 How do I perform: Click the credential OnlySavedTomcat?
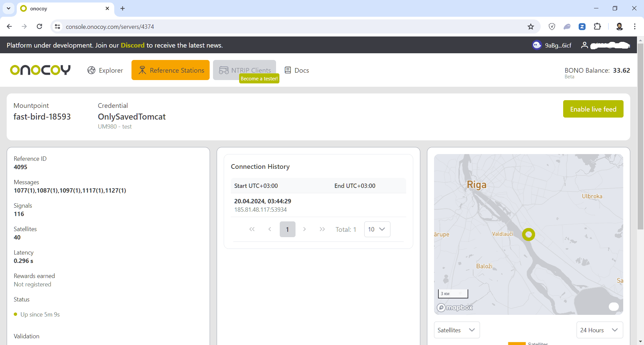pyautogui.click(x=131, y=117)
